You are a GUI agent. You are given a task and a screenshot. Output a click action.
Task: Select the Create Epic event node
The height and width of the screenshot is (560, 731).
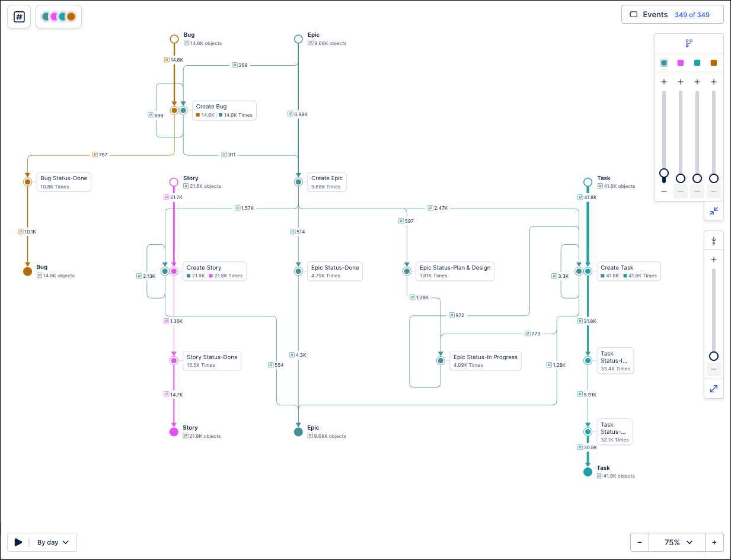[299, 182]
